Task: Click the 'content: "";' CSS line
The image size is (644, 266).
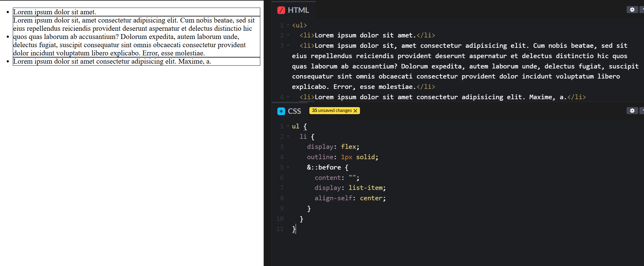Action: (337, 178)
